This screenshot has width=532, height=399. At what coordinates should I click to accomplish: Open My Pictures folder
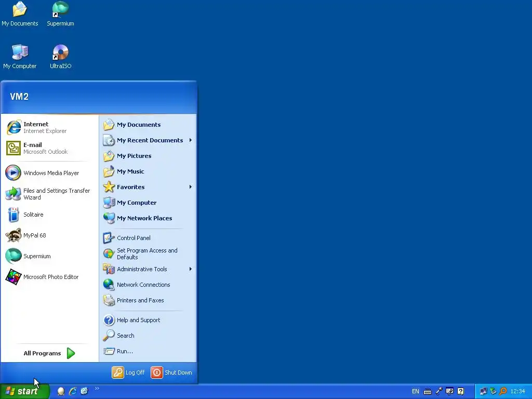[x=148, y=156]
